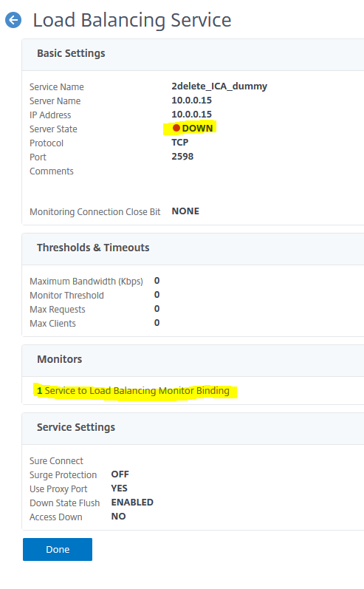Click the Monitoring Connection Close Bit NONE value

click(x=185, y=211)
